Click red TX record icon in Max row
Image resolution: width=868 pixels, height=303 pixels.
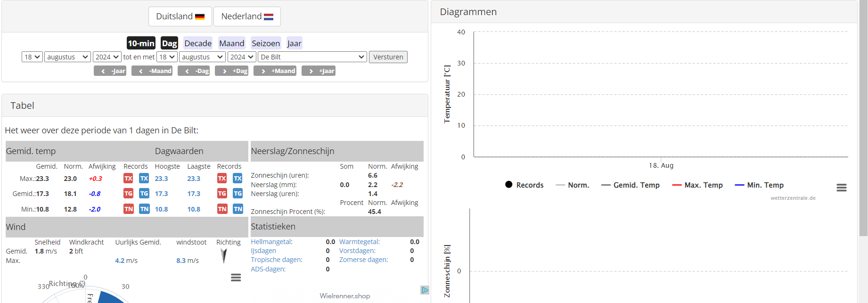coord(128,178)
